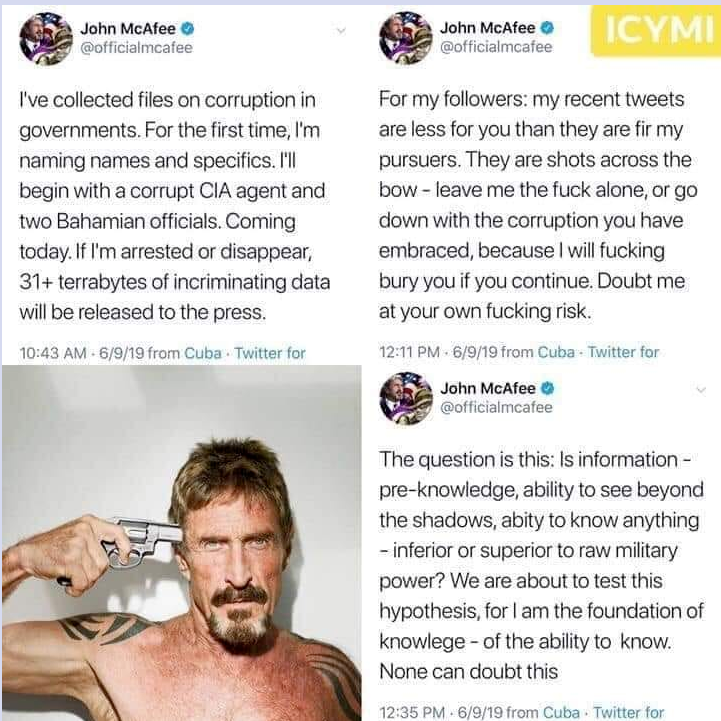Open avatar on the 'I've collected files' tweet
This screenshot has height=721, width=721.
pos(46,39)
